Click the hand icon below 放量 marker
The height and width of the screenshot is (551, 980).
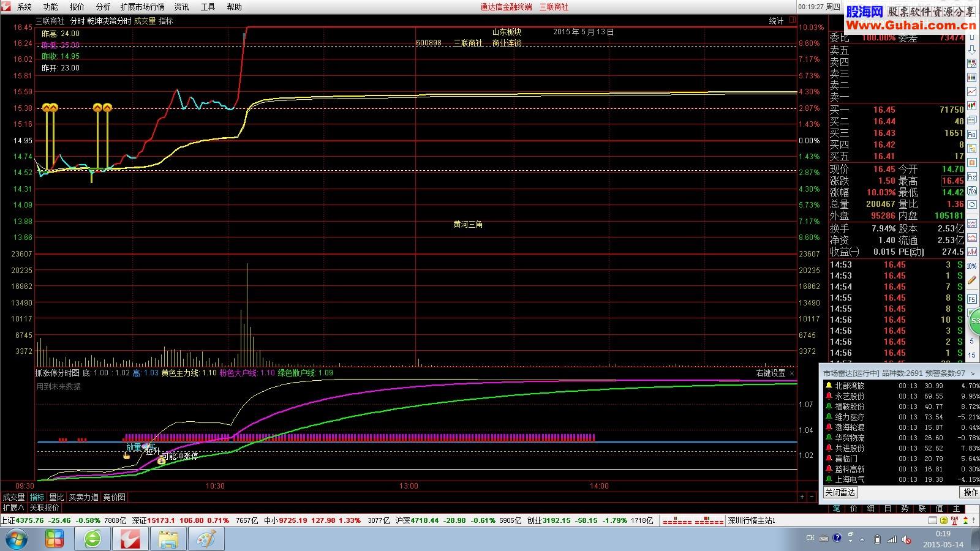click(x=127, y=455)
